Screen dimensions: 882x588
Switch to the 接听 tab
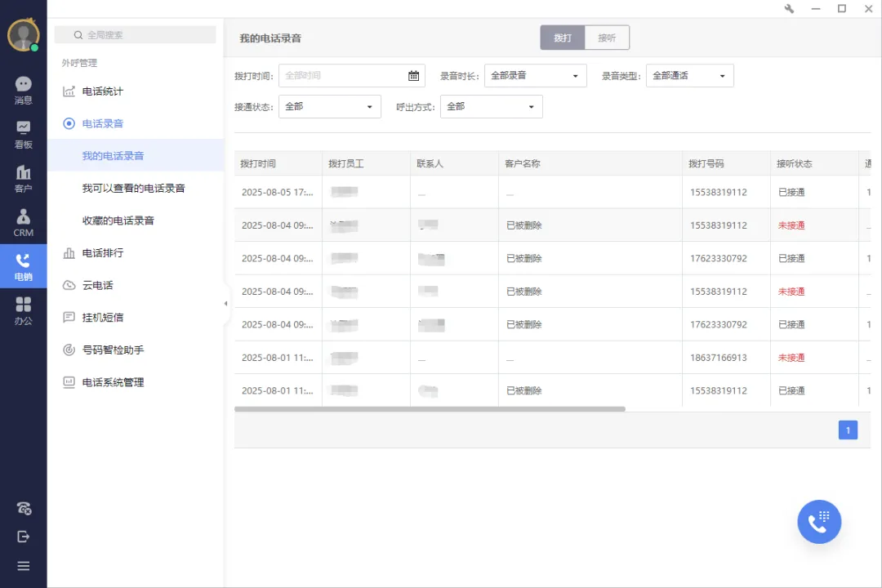[x=607, y=37]
